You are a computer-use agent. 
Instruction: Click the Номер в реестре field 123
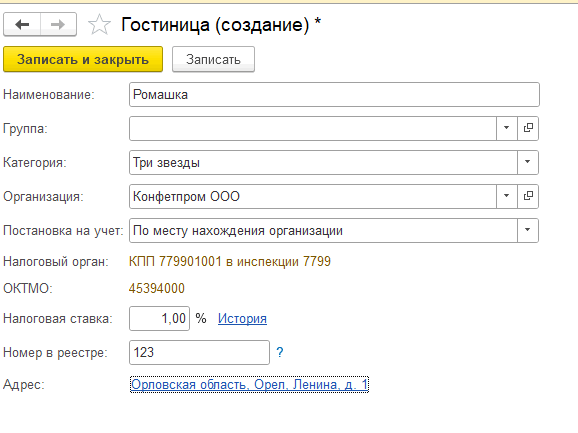tap(199, 353)
